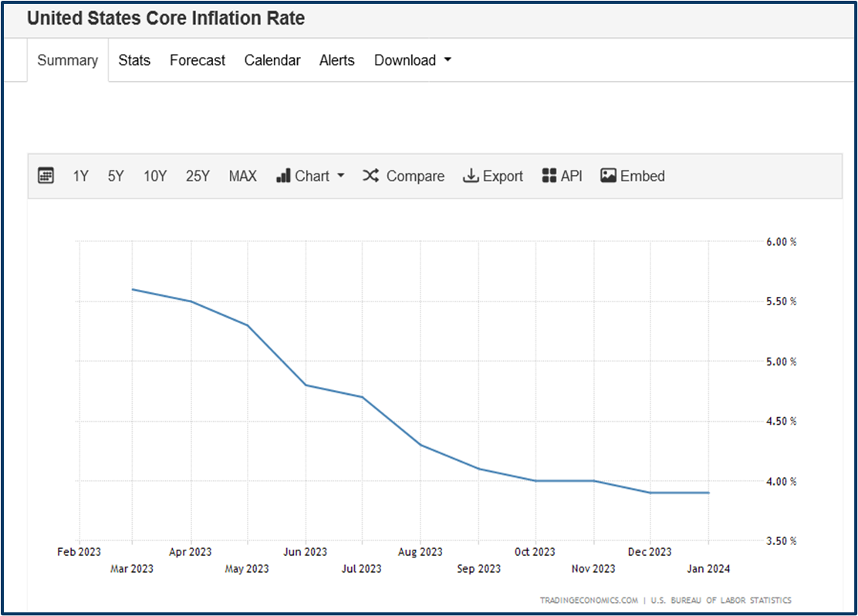Open the Forecast tab

tap(197, 60)
